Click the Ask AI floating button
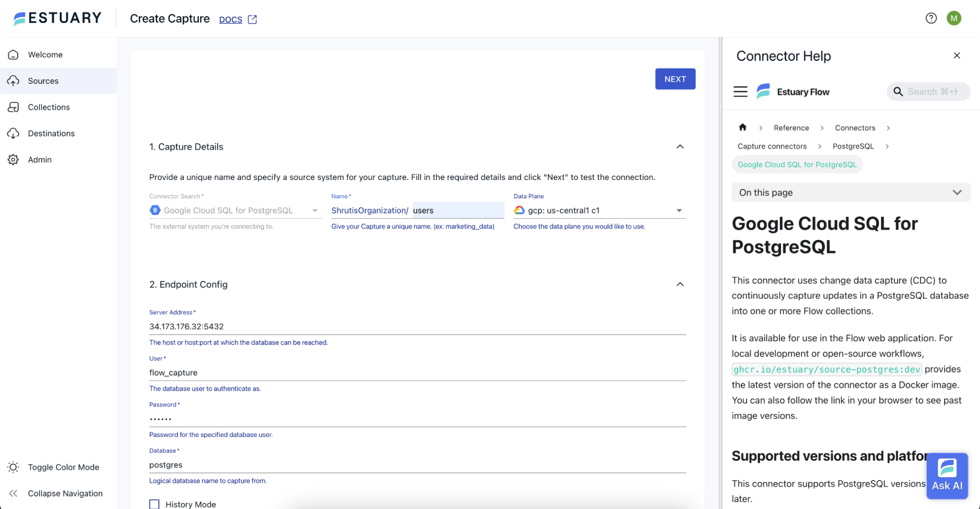Screen dimensions: 980x509 (947, 476)
